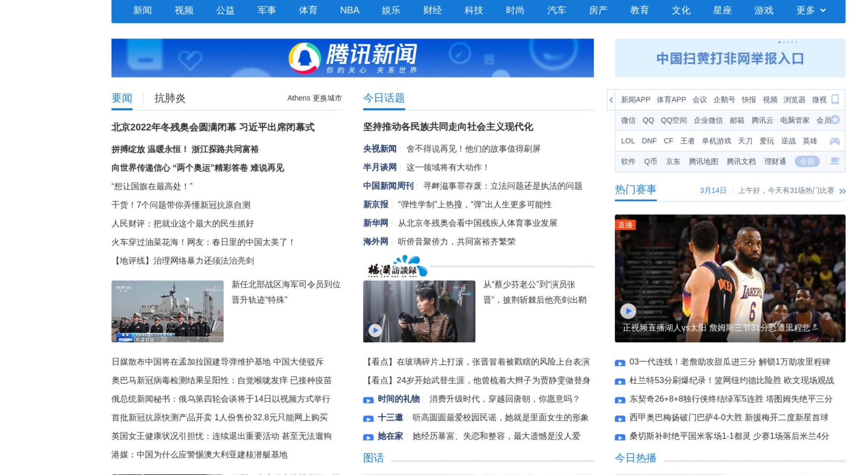Open the 科技 nav item
This screenshot has width=868, height=475.
[x=474, y=10]
